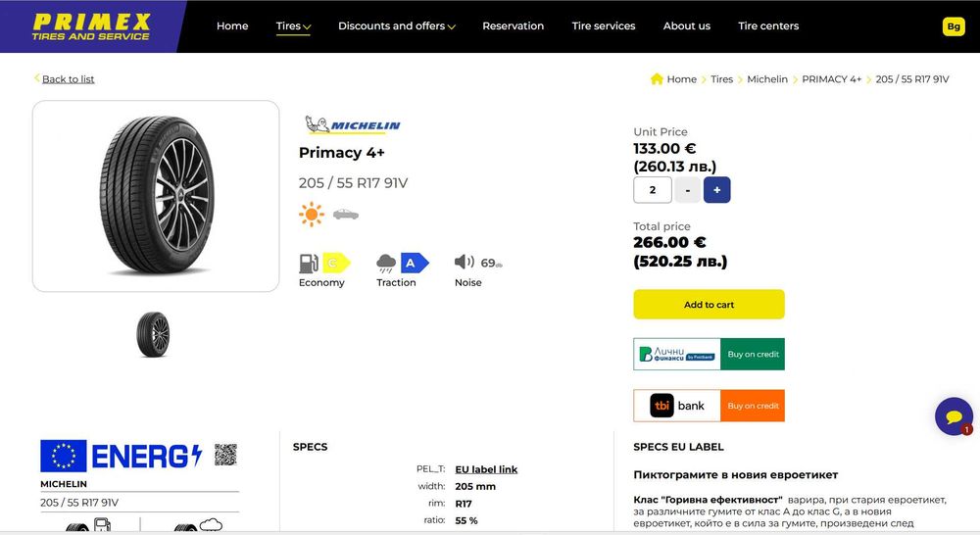The height and width of the screenshot is (535, 980).
Task: Open the chat bubble widget
Action: click(954, 416)
